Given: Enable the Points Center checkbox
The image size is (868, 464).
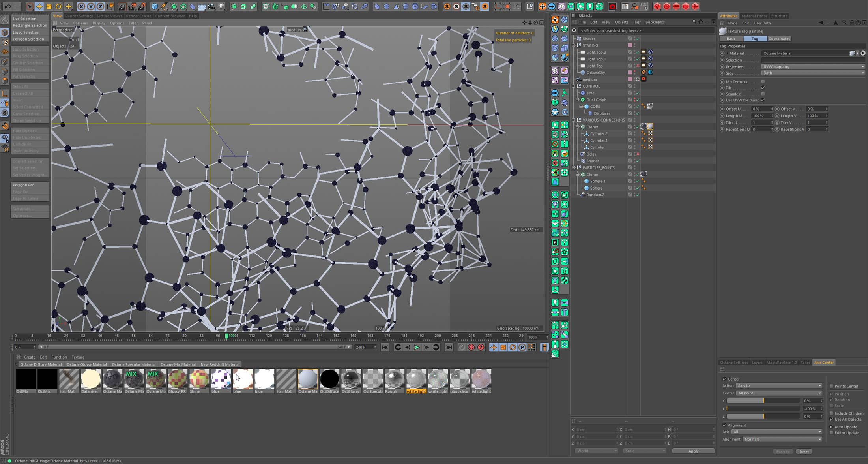Looking at the screenshot, I should [831, 386].
